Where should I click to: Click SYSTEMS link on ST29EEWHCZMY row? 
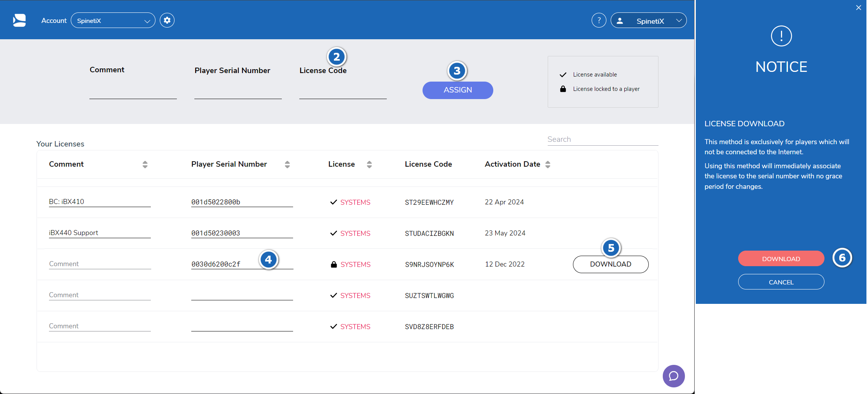click(x=355, y=202)
